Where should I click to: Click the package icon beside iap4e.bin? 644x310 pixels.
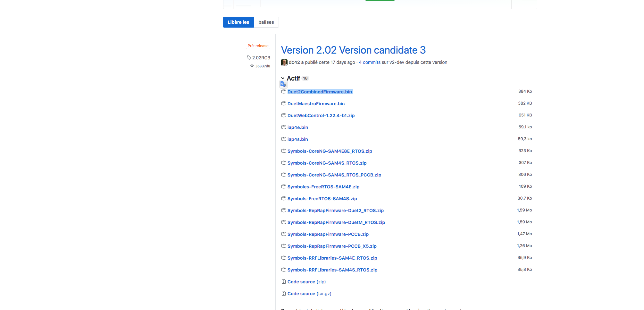point(284,127)
